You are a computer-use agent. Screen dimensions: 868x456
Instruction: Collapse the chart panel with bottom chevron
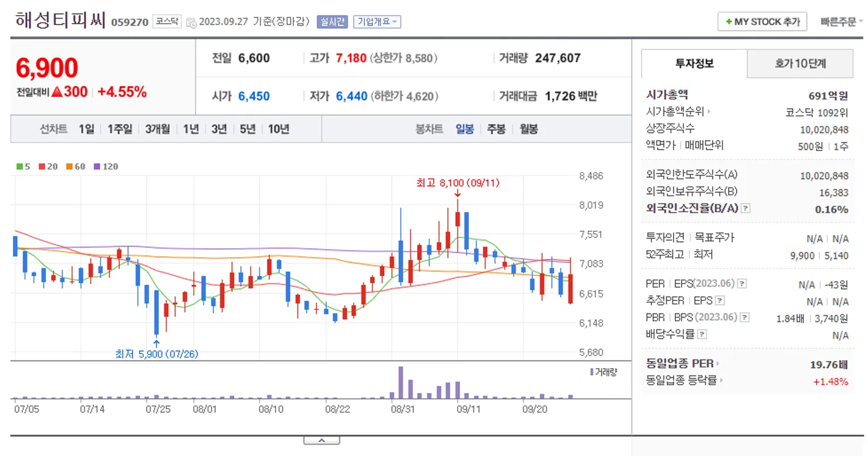[322, 440]
